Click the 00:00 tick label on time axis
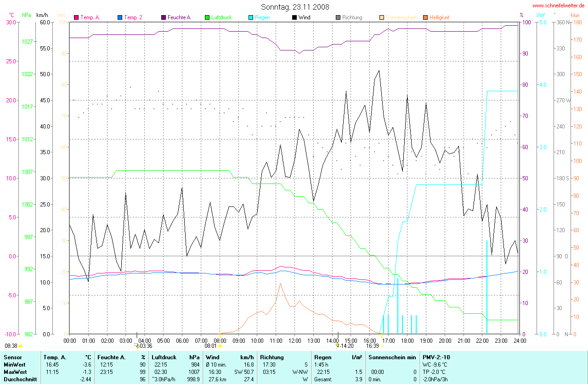The height and width of the screenshot is (384, 588). 70,340
